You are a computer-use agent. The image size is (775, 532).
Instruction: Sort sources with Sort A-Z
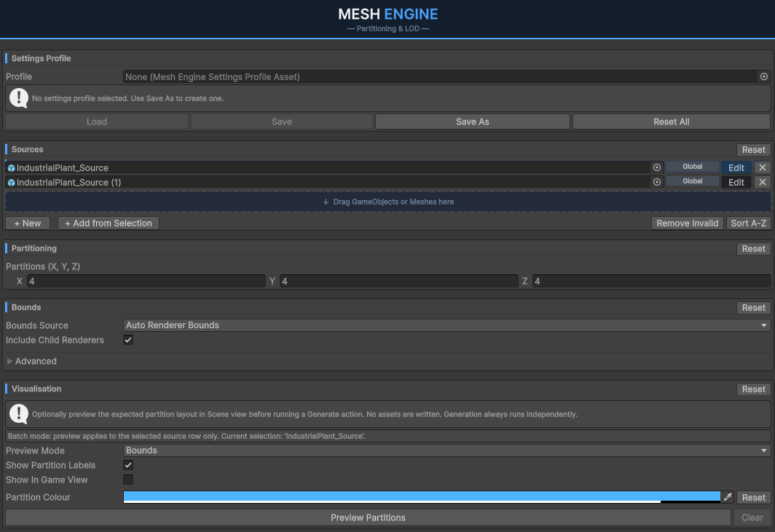point(748,223)
